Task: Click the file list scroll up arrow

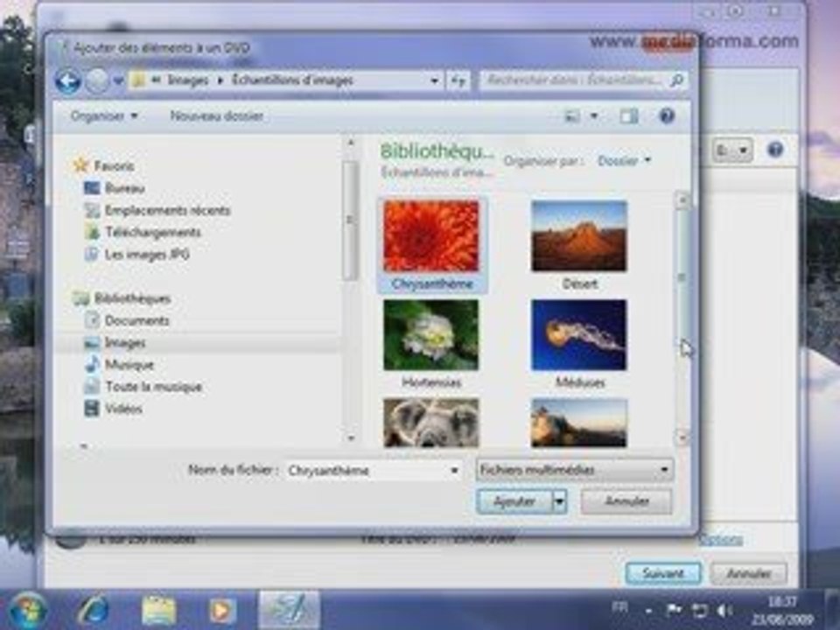Action: tap(682, 201)
